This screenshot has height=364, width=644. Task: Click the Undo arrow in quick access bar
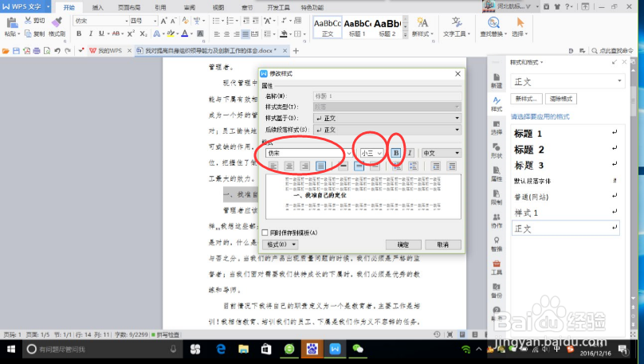[x=57, y=51]
